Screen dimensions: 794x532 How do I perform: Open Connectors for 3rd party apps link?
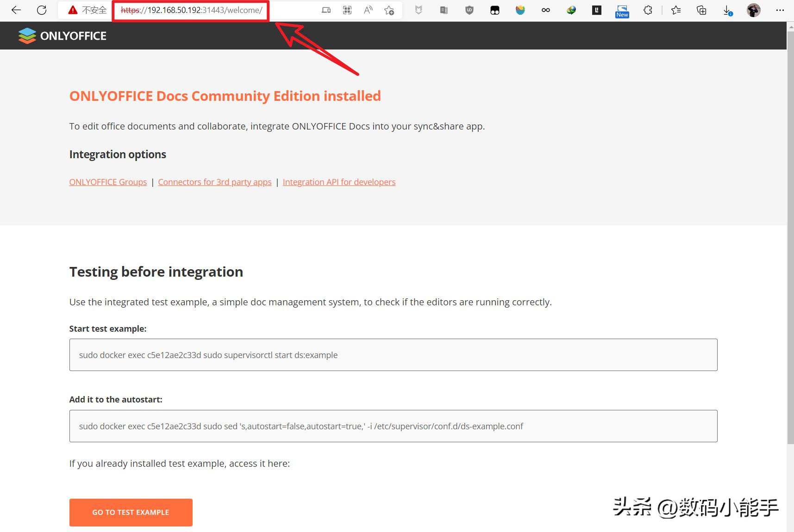(215, 182)
